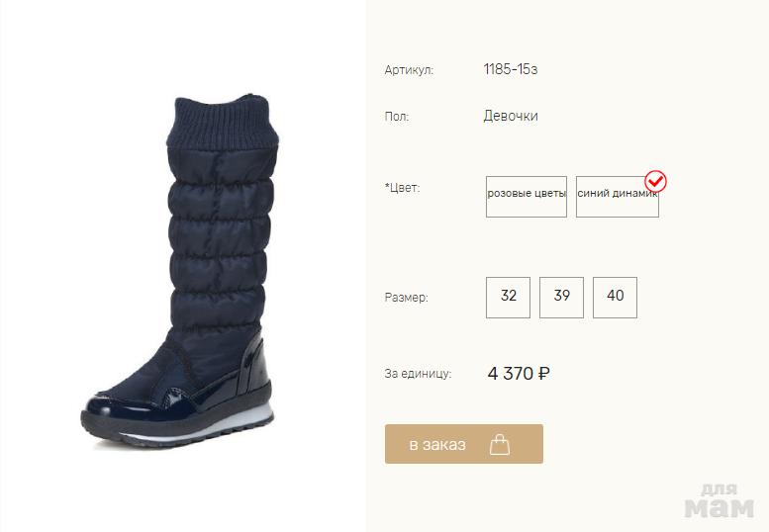Viewport: 769px width, 532px height.
Task: Select the синий динамик color option
Action: coord(617,197)
